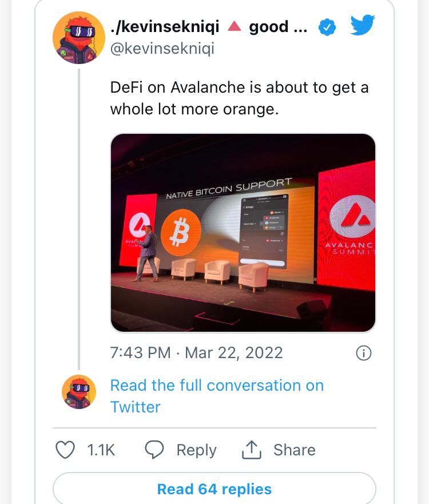This screenshot has width=429, height=504.
Task: Click the share upload arrow icon
Action: pos(251,450)
